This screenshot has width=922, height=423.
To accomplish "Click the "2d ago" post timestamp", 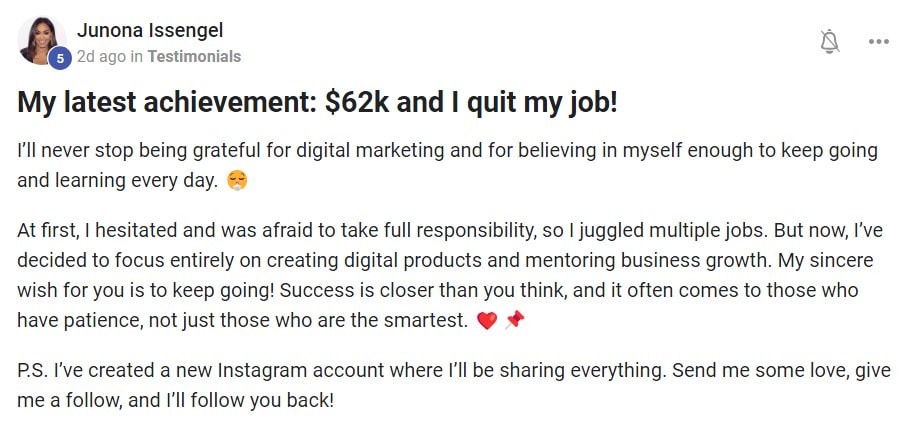I will (x=101, y=57).
